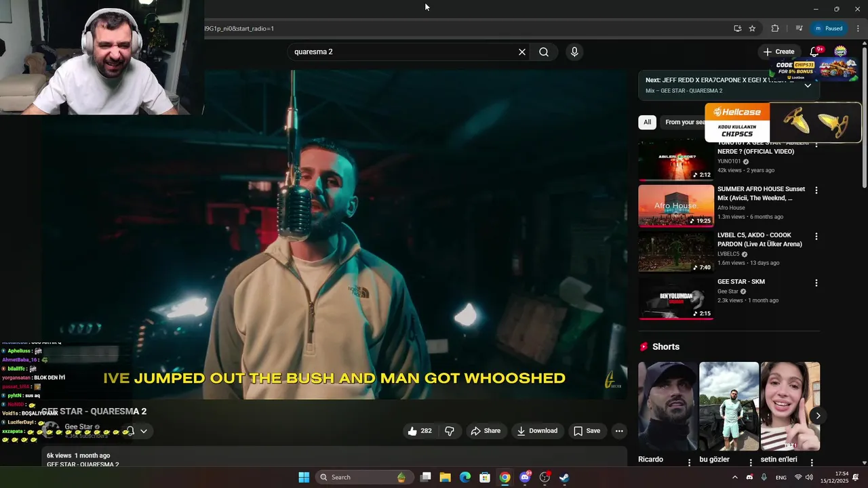The height and width of the screenshot is (488, 868).
Task: Expand the Mix playlist panel chevron
Action: pyautogui.click(x=808, y=85)
